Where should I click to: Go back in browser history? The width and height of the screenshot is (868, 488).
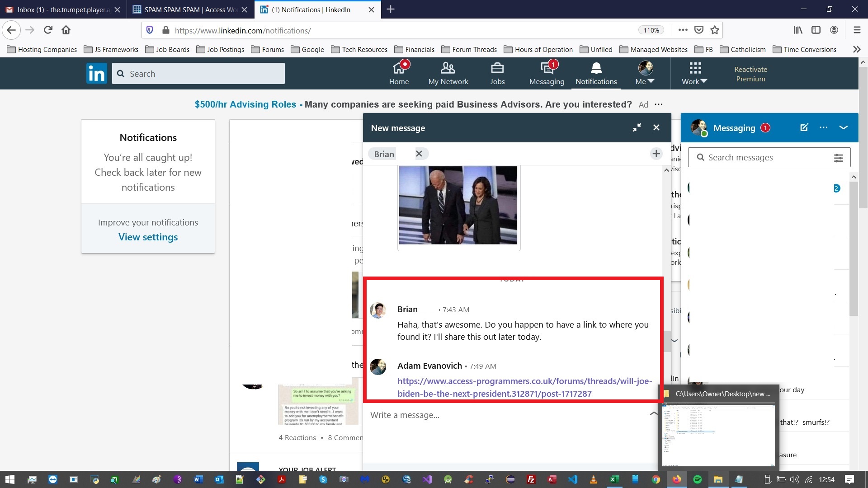click(11, 30)
